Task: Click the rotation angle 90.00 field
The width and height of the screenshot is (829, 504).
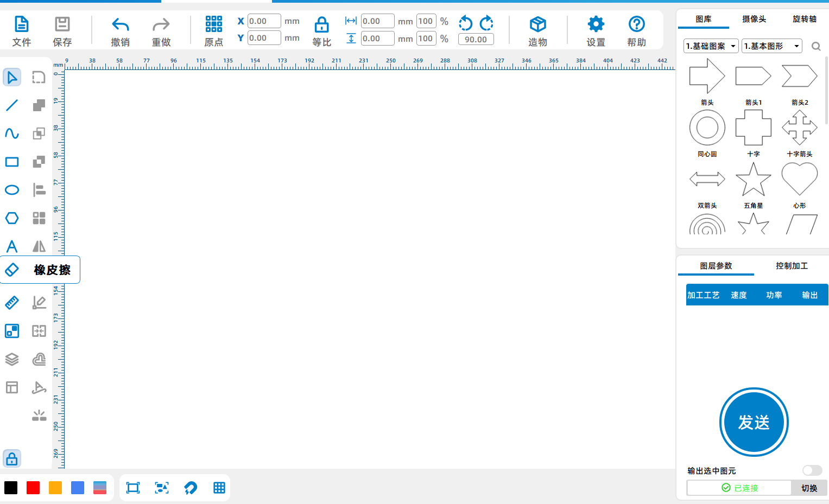Action: (476, 39)
